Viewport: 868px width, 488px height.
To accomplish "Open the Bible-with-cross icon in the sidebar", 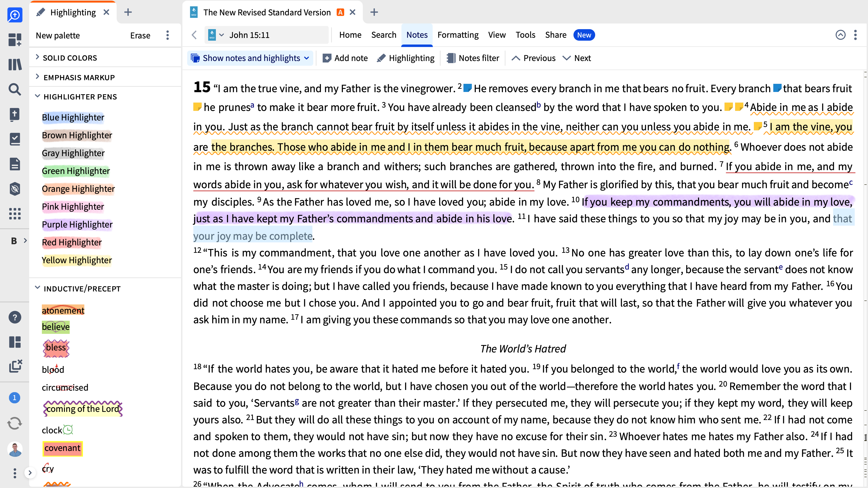I will tap(14, 114).
